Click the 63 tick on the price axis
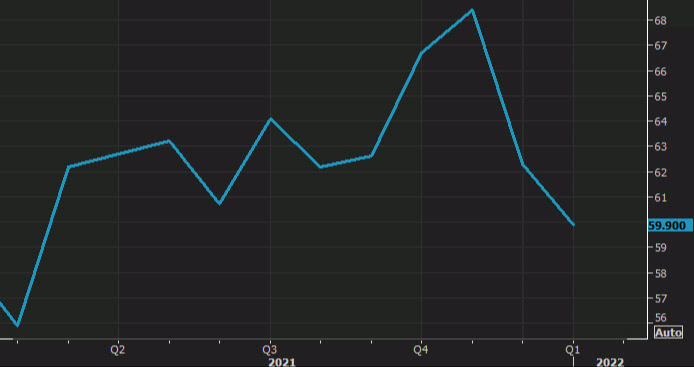 point(660,147)
